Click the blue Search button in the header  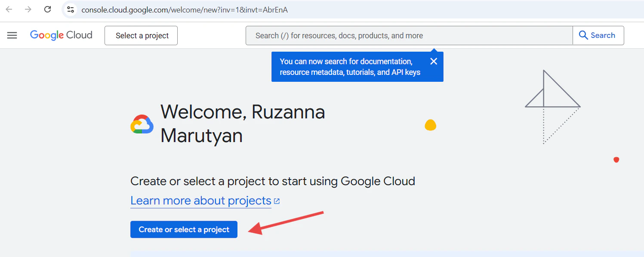point(598,35)
